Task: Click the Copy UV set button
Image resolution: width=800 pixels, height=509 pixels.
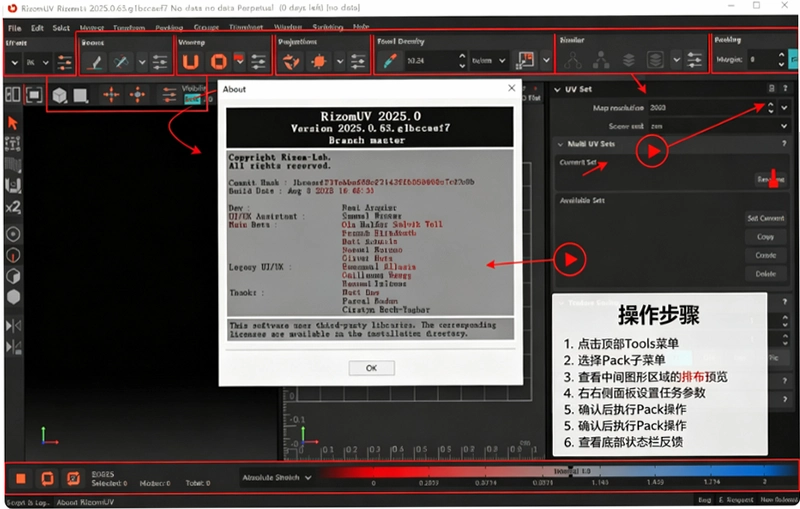Action: tap(765, 237)
